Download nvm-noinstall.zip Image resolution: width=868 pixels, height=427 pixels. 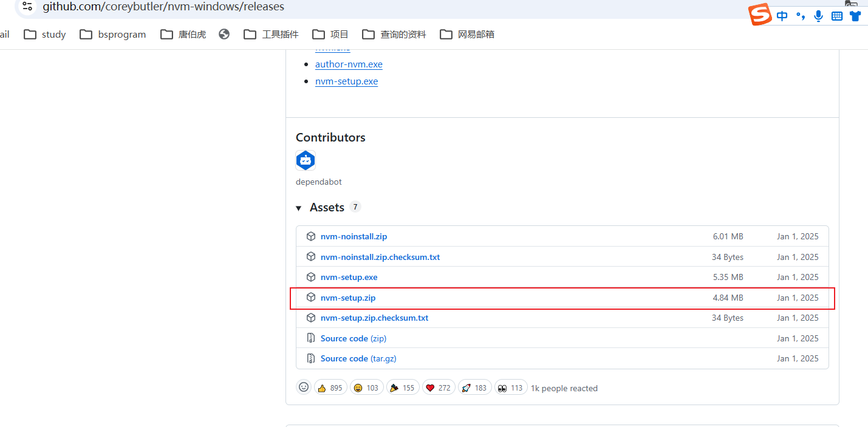[354, 236]
